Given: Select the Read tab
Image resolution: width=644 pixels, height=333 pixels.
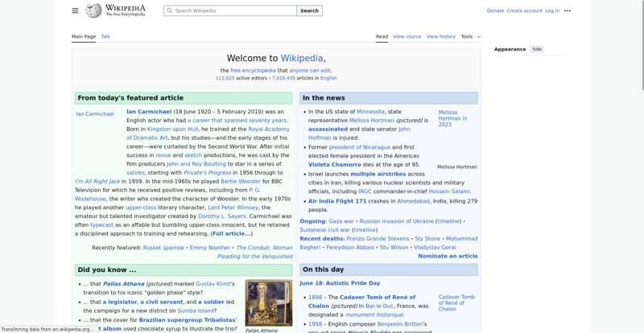Looking at the screenshot, I should [x=382, y=36].
